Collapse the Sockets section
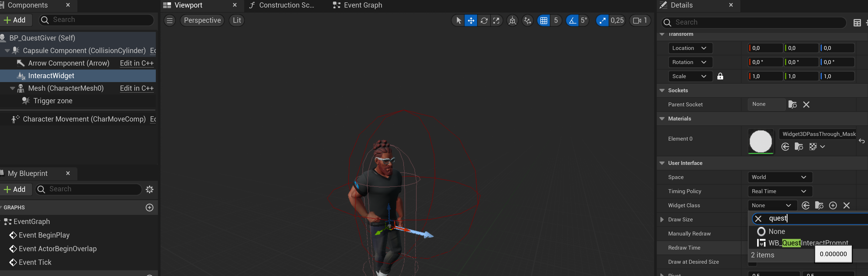The height and width of the screenshot is (276, 868). tap(662, 90)
